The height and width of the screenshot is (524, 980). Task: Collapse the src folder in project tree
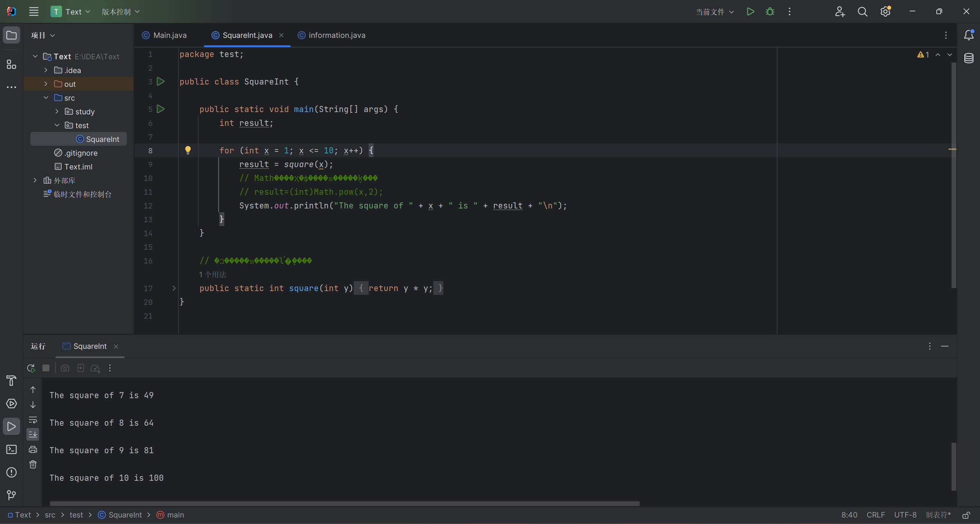point(46,98)
